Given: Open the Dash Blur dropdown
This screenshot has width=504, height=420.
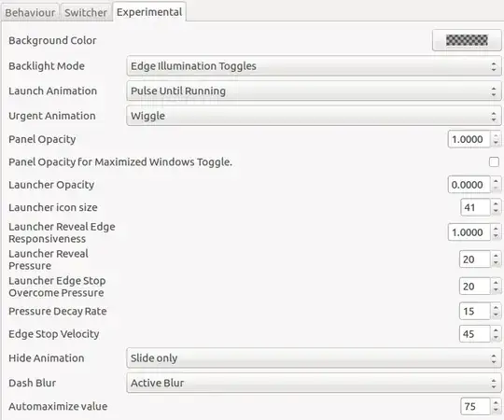Looking at the screenshot, I should [314, 383].
